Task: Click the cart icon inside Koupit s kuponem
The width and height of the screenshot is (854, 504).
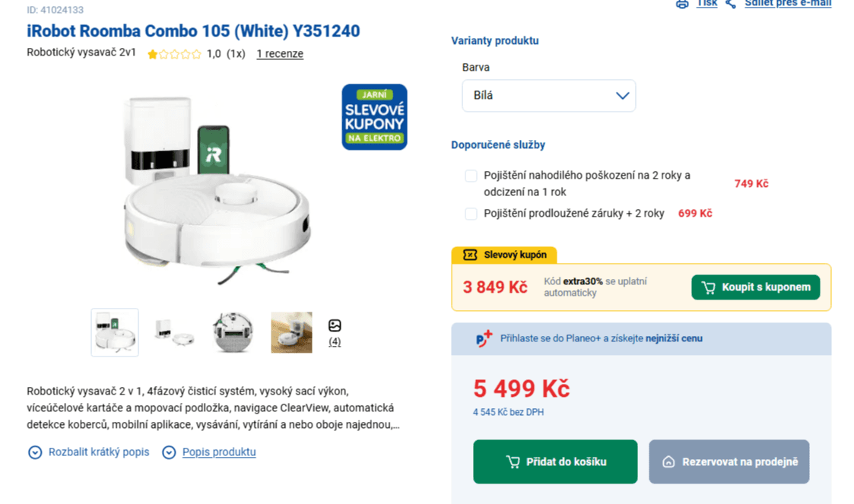Action: click(x=709, y=287)
